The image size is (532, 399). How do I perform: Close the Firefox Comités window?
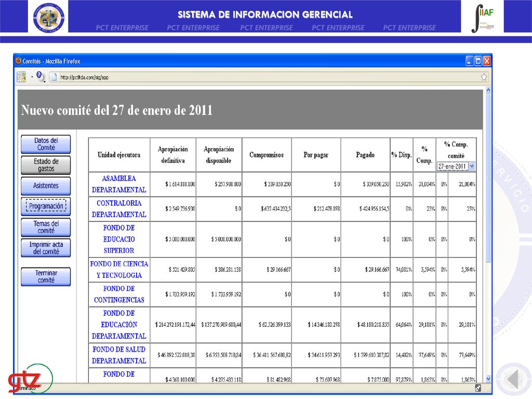click(487, 61)
